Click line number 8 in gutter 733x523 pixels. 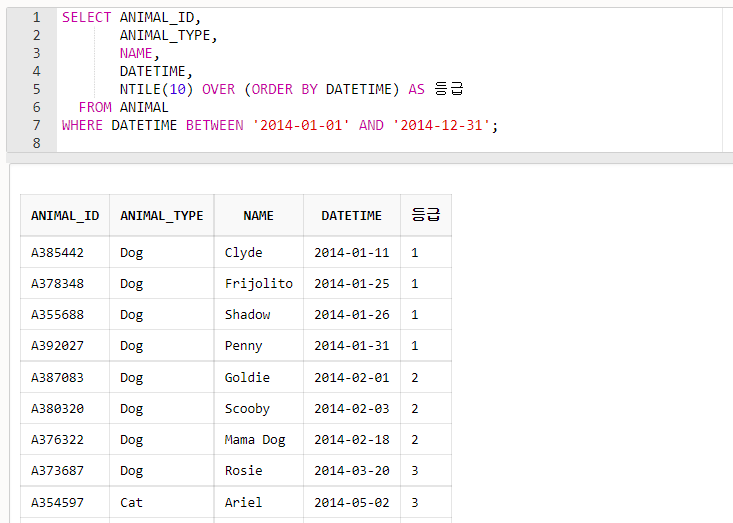(36, 143)
